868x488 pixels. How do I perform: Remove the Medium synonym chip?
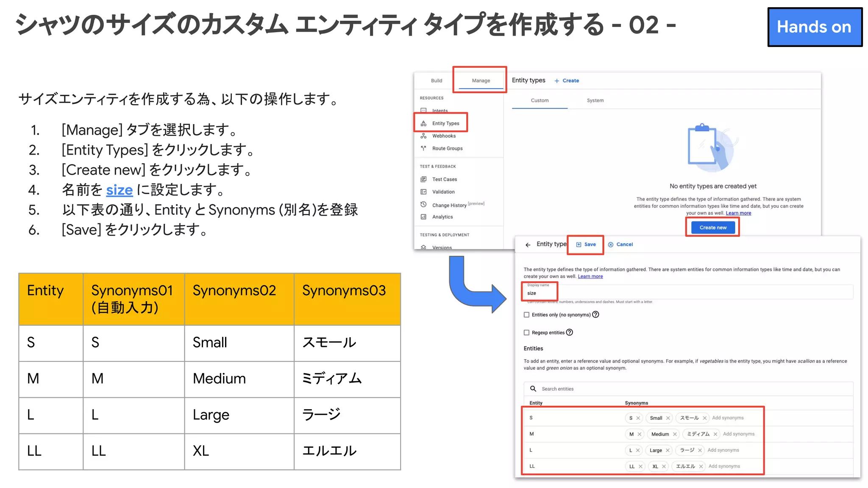click(x=675, y=434)
